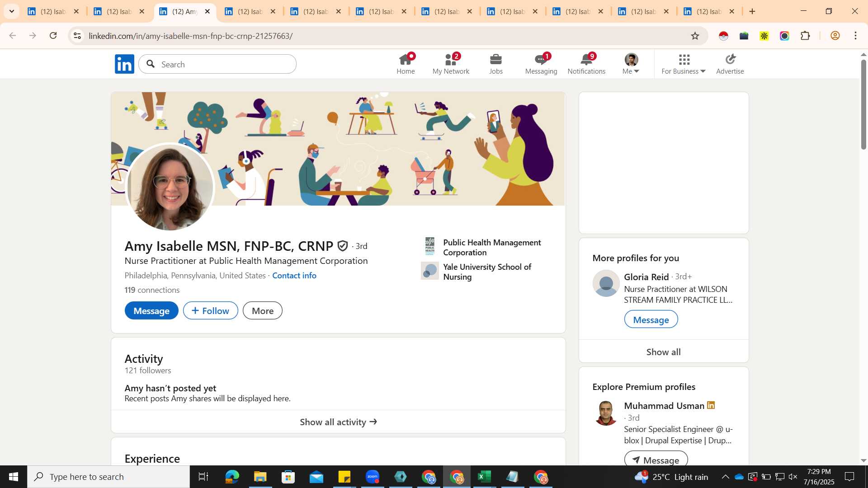Expand the For Business dropdown
The height and width of the screenshot is (488, 868).
click(683, 64)
